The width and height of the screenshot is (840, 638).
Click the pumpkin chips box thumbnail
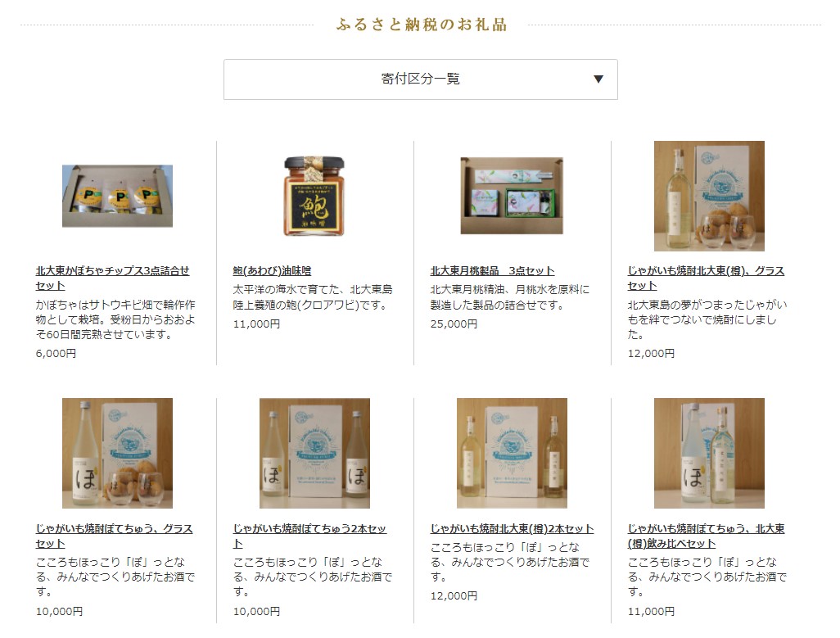pyautogui.click(x=117, y=196)
